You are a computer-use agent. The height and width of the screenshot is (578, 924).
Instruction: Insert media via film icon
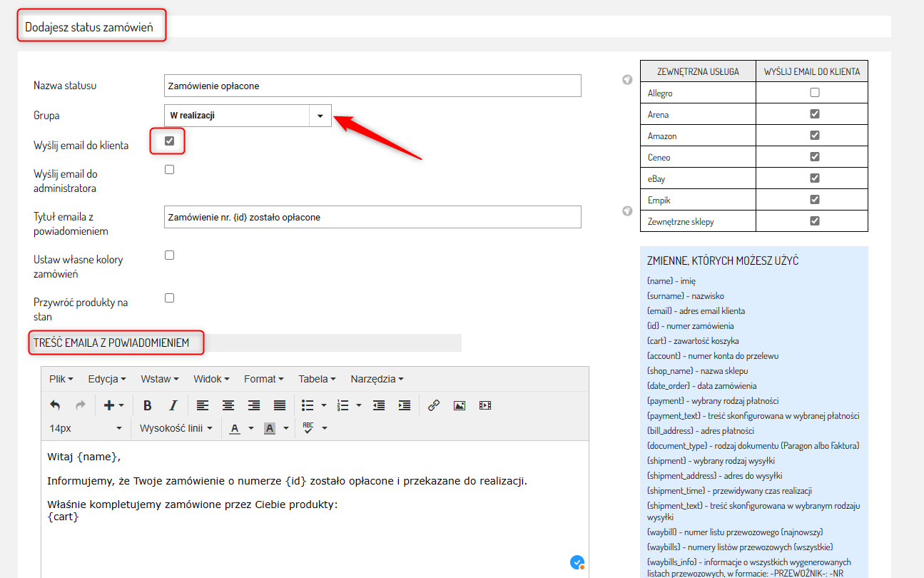(485, 405)
